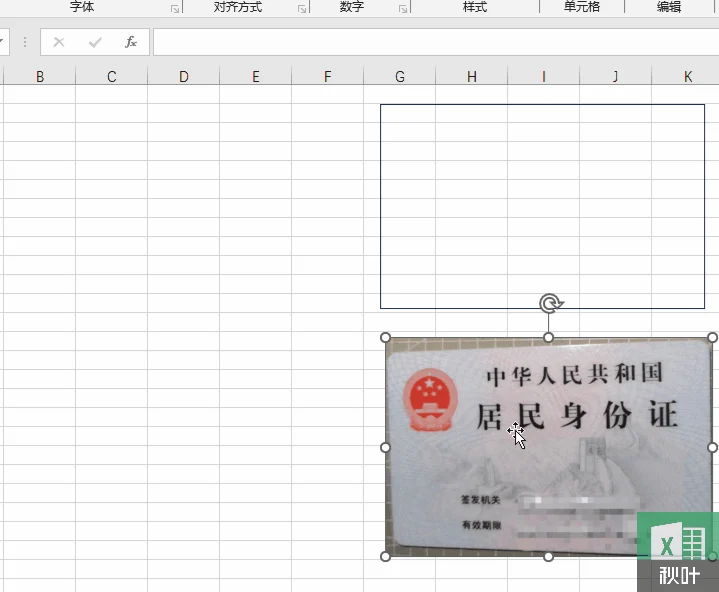Click the rotation handle above the ID card image
The height and width of the screenshot is (592, 719).
[x=549, y=304]
